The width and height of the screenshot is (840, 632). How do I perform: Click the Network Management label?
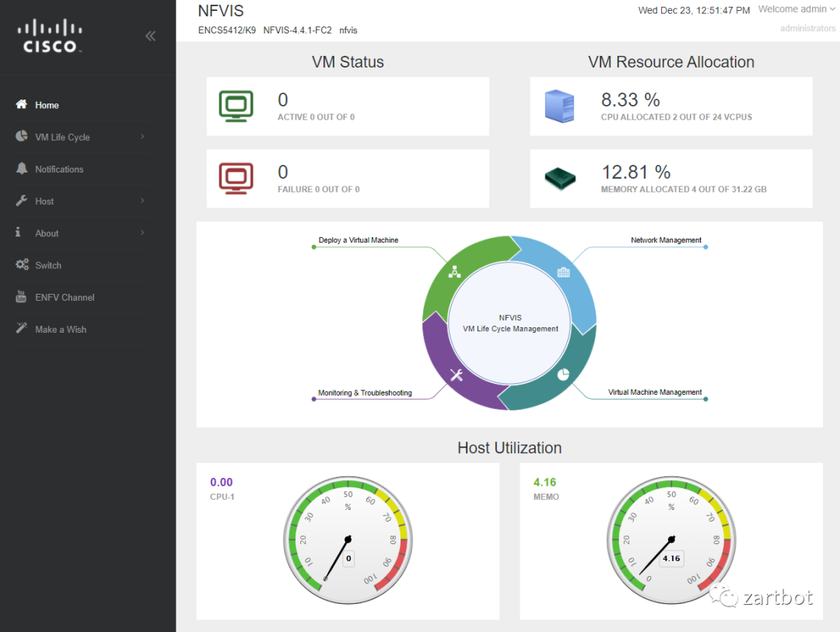(666, 240)
